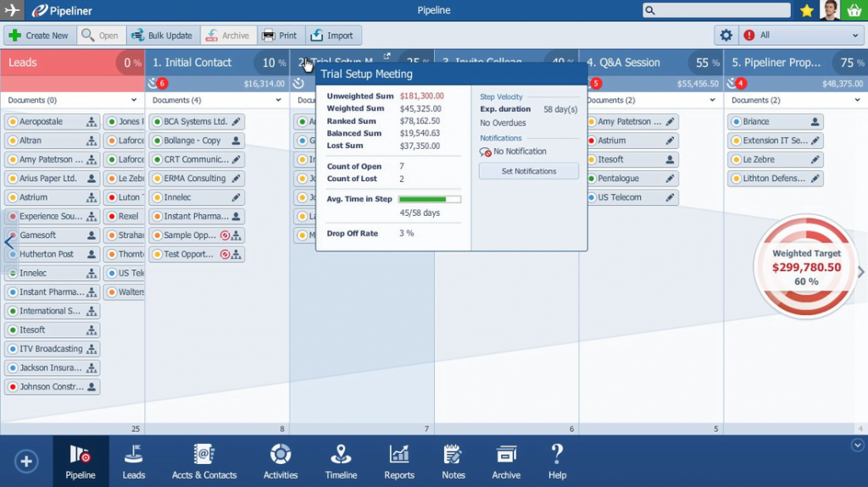Image resolution: width=868 pixels, height=487 pixels.
Task: Open the Reports section
Action: (398, 462)
